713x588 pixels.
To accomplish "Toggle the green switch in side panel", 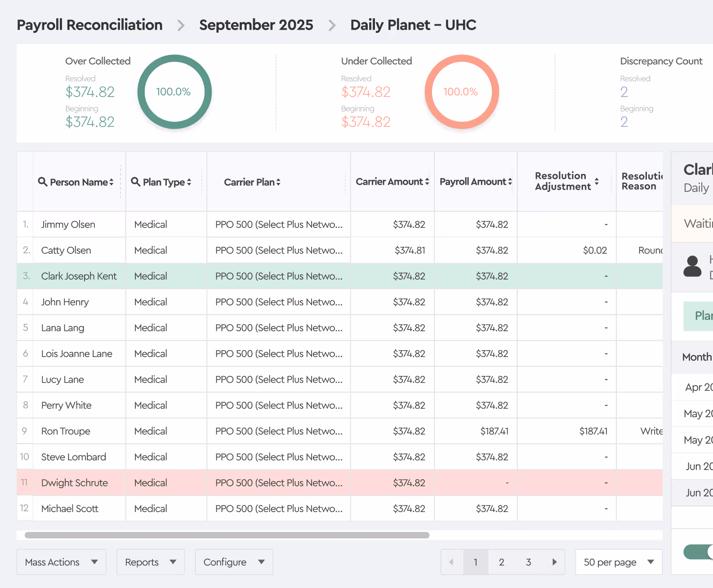I will pos(698,552).
